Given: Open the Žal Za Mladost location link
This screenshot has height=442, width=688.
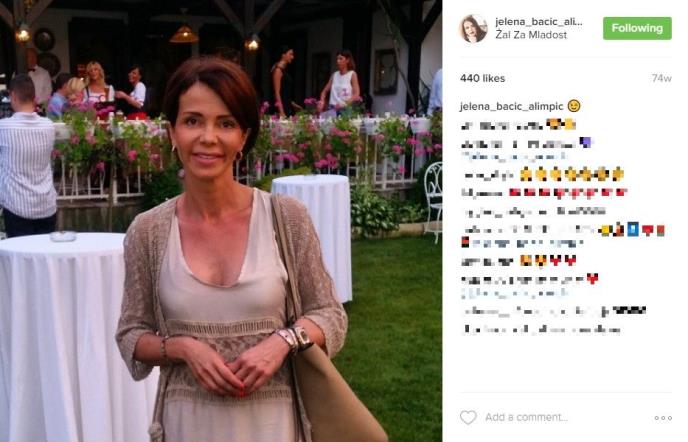Looking at the screenshot, I should point(531,35).
